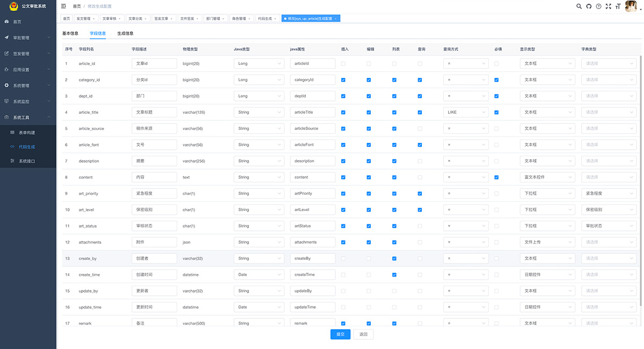Open the 显示类型 dropdown showing 富文本控件
The width and height of the screenshot is (644, 349).
click(x=547, y=177)
